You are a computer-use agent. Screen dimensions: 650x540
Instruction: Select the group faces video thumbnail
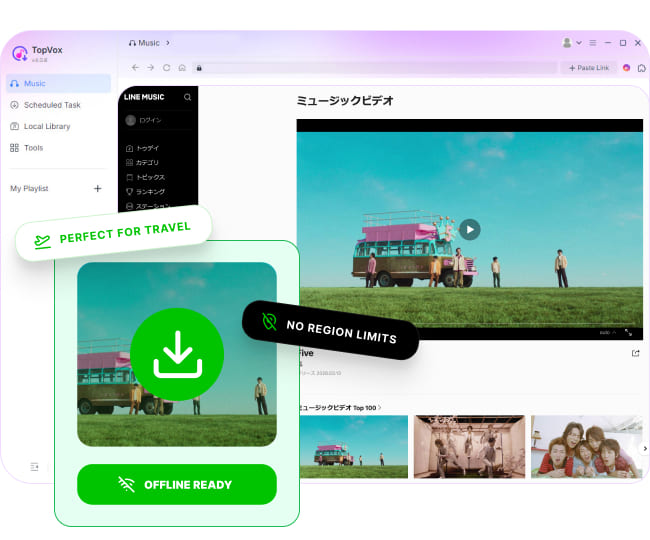click(x=586, y=447)
